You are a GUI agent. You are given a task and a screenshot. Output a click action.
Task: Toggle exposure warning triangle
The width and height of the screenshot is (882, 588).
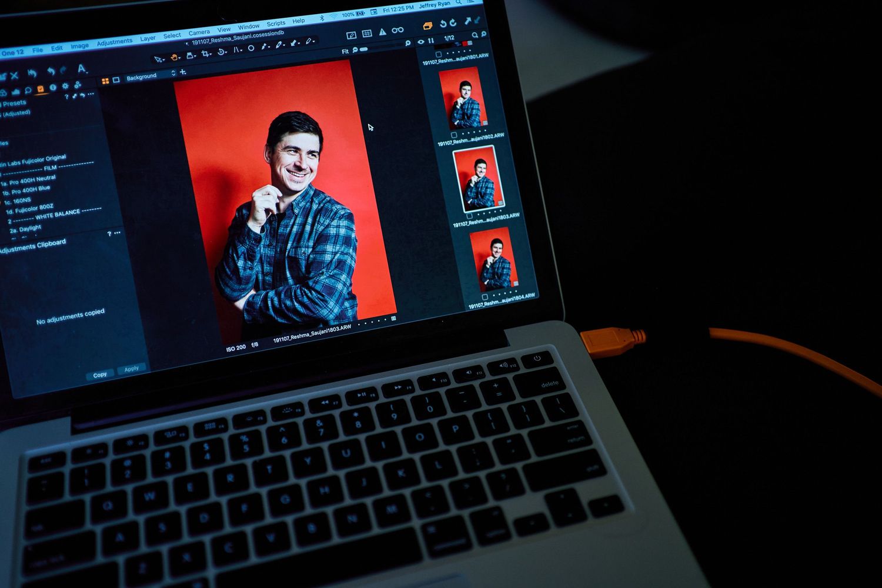pos(383,32)
